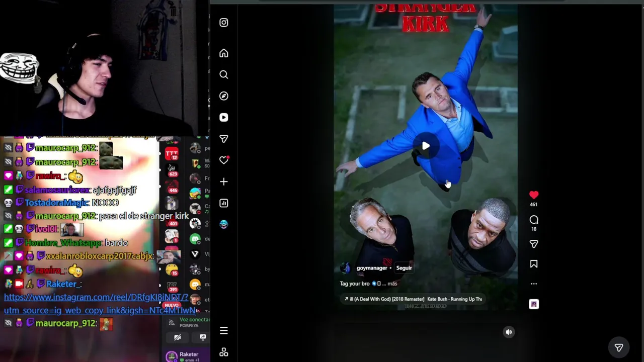Open the reel's comments bubble
644x362 pixels.
534,220
